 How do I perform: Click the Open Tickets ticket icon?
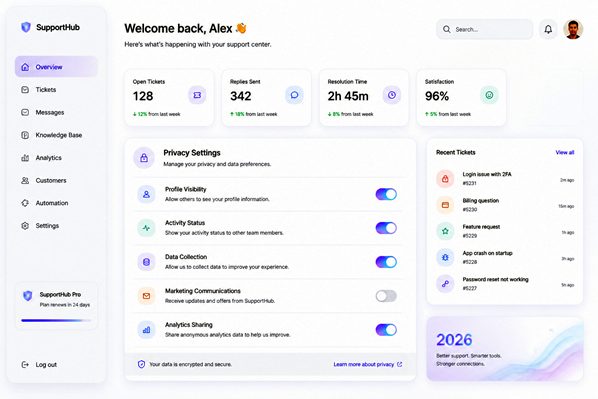[x=197, y=95]
